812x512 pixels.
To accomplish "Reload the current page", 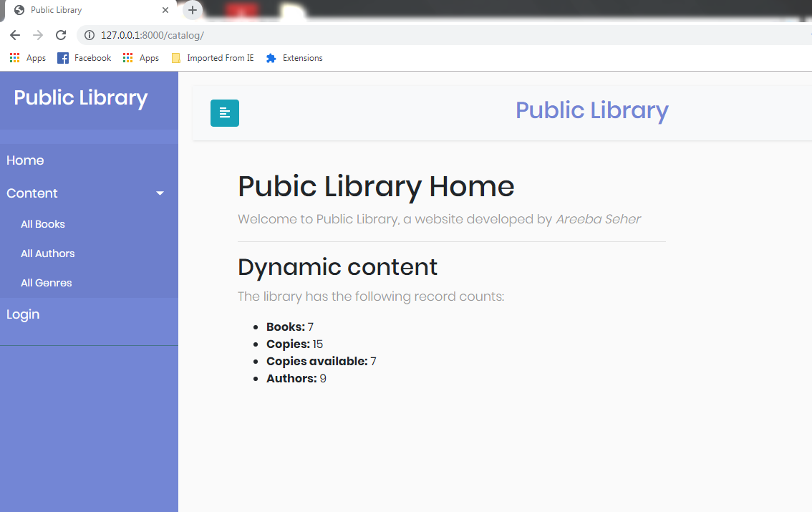I will [61, 34].
